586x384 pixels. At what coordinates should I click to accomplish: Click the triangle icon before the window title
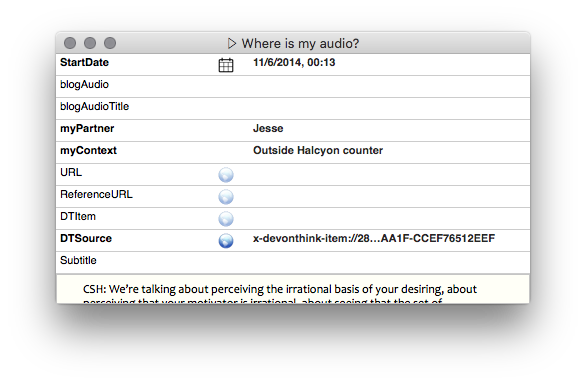232,43
